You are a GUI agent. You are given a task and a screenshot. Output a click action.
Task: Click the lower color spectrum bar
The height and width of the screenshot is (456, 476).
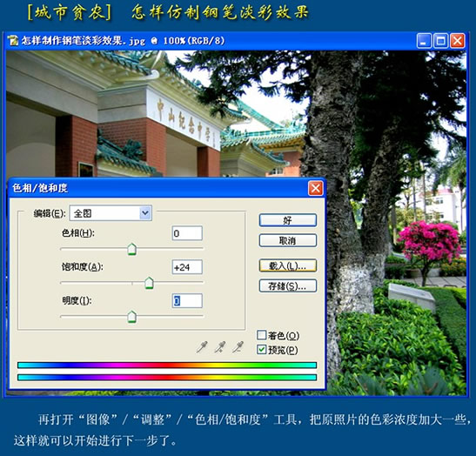(x=167, y=378)
